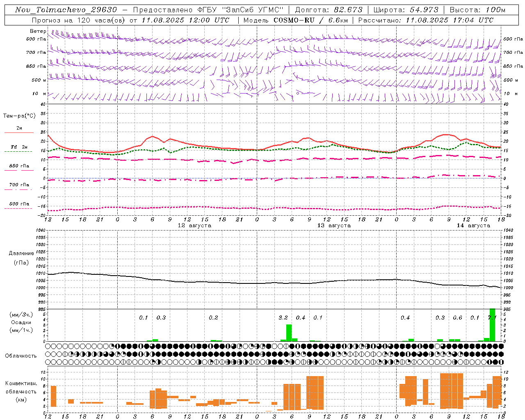The height and width of the screenshot is (420, 525).
Task: Click the forecast start 11.08.2025 12:00 UTC
Action: 185,20
